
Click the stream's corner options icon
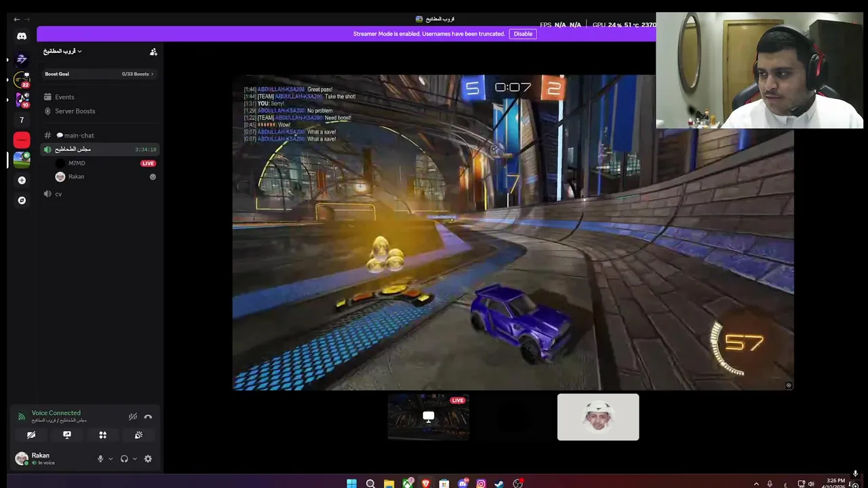tap(789, 385)
